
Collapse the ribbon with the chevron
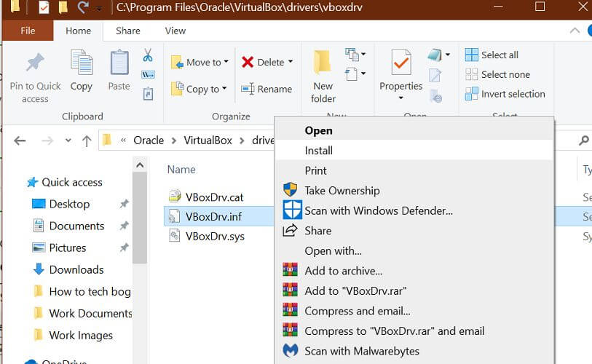(x=575, y=31)
